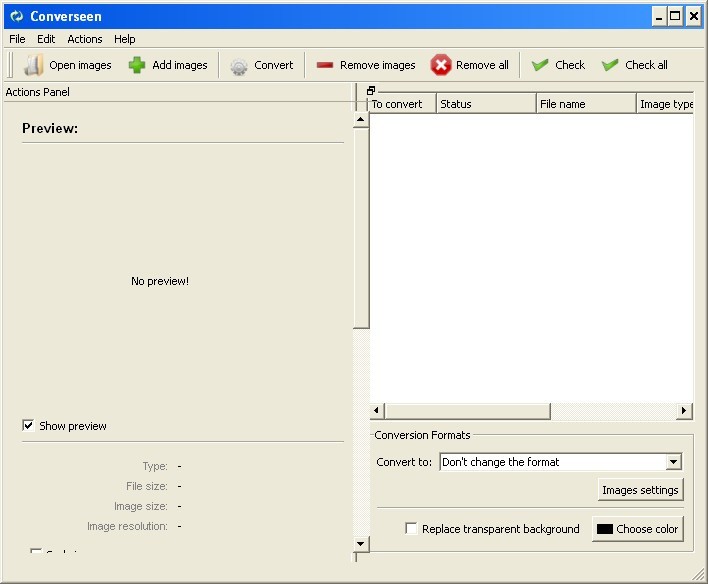Click file list scroll right arrow
The image size is (708, 584).
[684, 411]
